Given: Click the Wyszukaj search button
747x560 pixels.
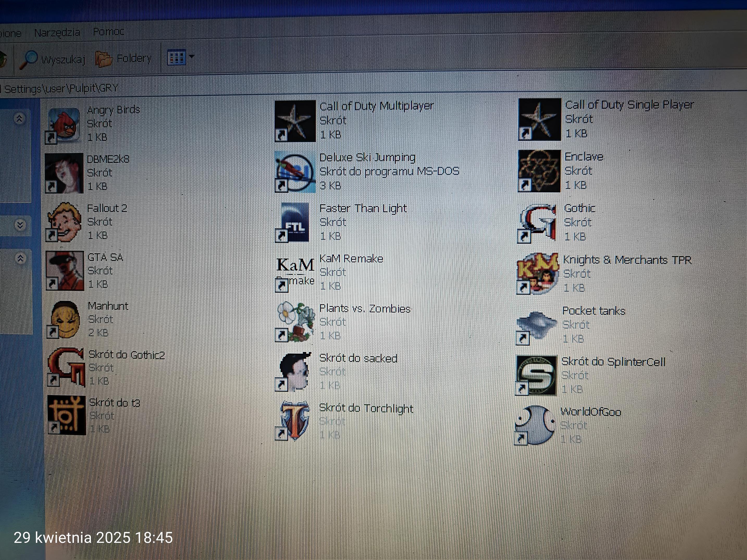Looking at the screenshot, I should pyautogui.click(x=52, y=59).
